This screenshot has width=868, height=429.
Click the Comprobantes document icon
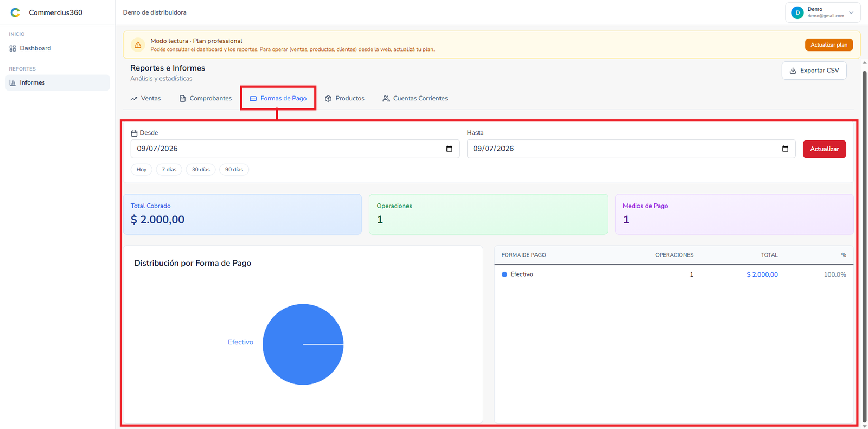183,98
